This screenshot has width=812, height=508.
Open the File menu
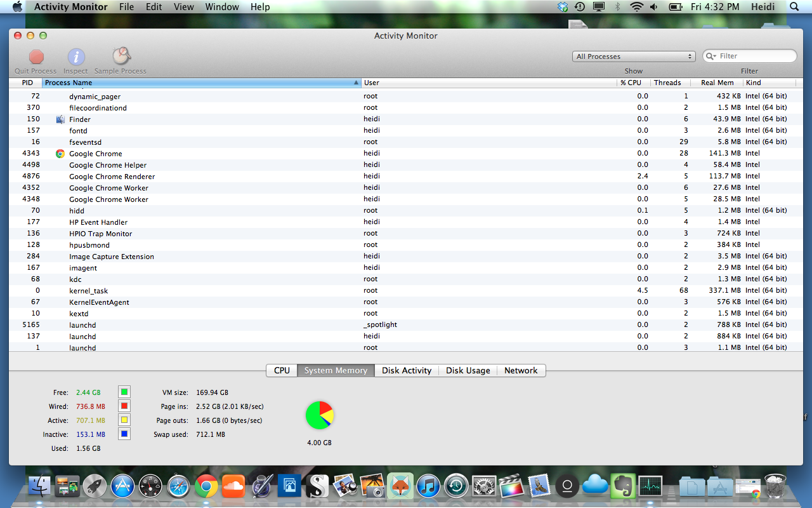click(127, 7)
